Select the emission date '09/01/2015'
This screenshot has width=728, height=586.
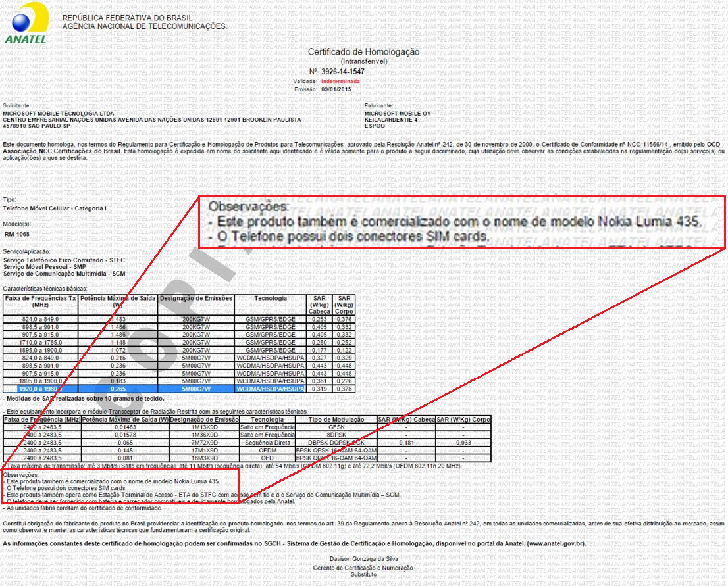pyautogui.click(x=336, y=89)
